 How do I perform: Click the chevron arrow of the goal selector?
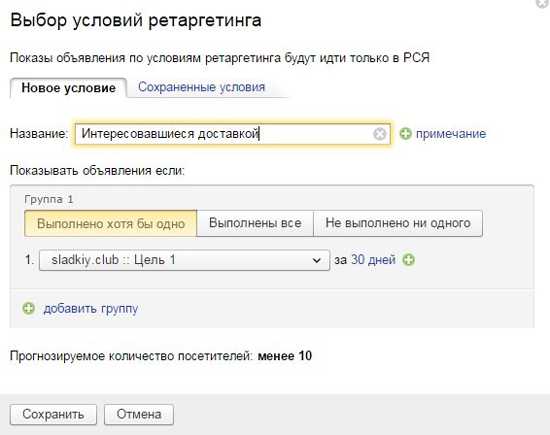point(316,260)
